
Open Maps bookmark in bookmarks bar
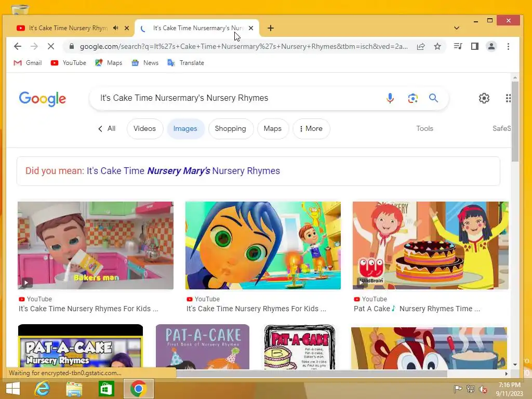pos(109,63)
